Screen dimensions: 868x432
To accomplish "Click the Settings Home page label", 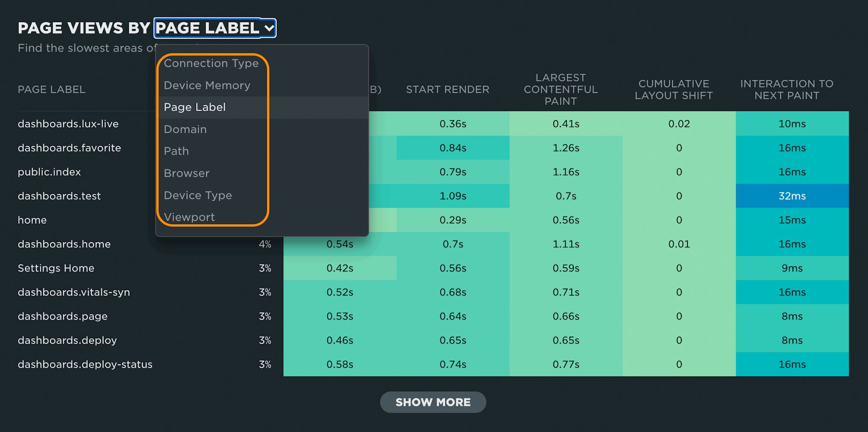I will coord(56,268).
